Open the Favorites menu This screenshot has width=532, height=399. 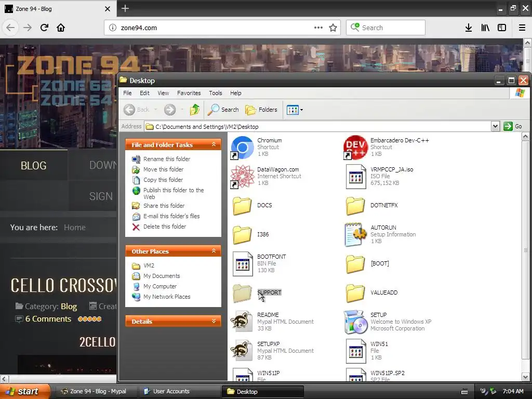(189, 93)
